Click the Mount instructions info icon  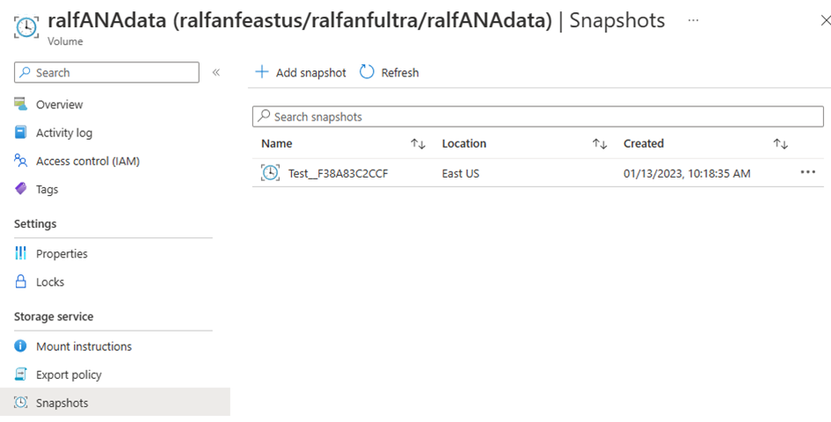[x=20, y=346]
